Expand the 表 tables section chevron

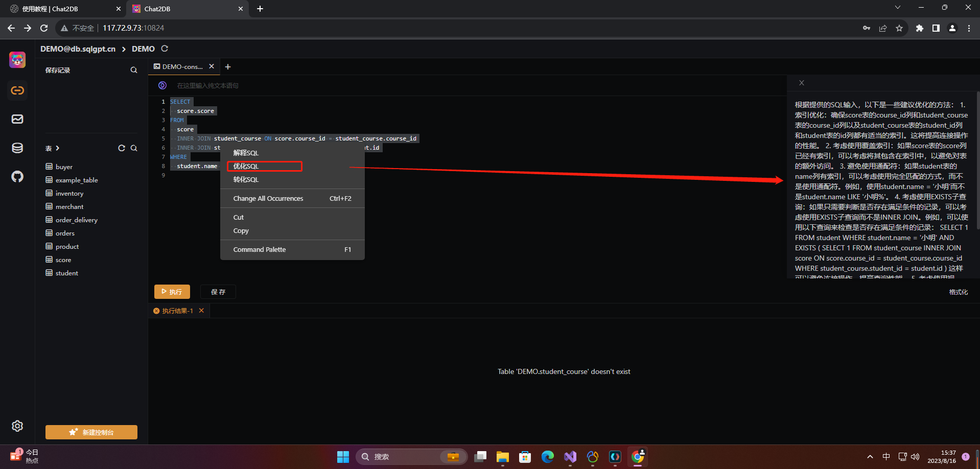(58, 148)
